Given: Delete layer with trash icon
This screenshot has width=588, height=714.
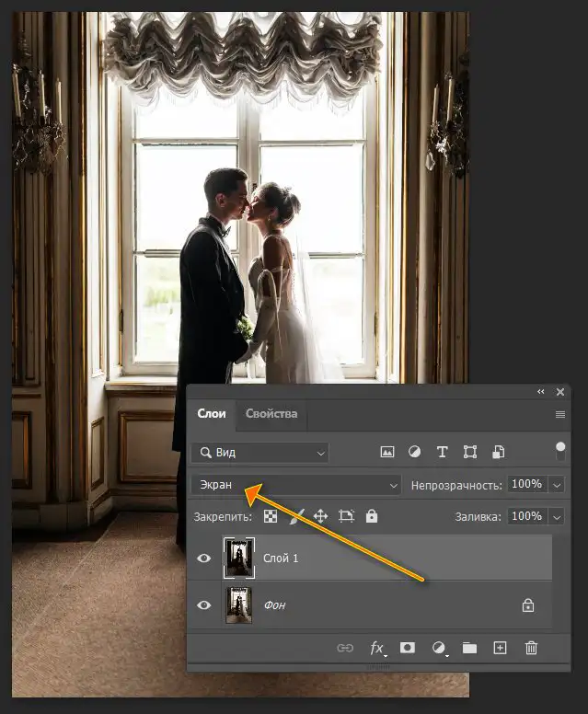Looking at the screenshot, I should click(x=531, y=648).
